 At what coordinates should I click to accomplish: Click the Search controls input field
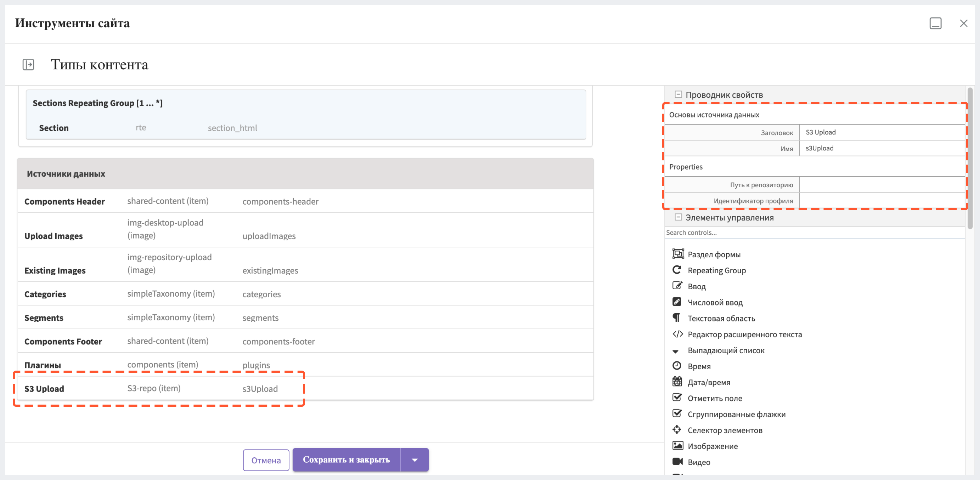click(x=815, y=233)
